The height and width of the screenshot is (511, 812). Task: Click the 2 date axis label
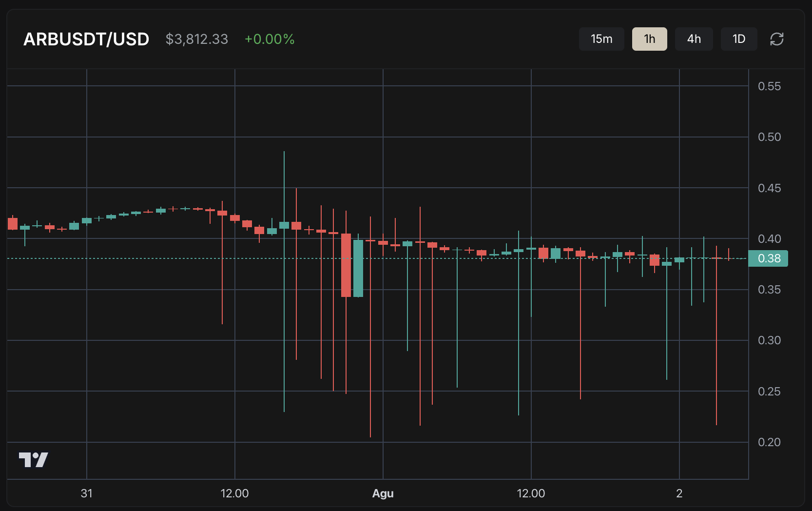(679, 493)
